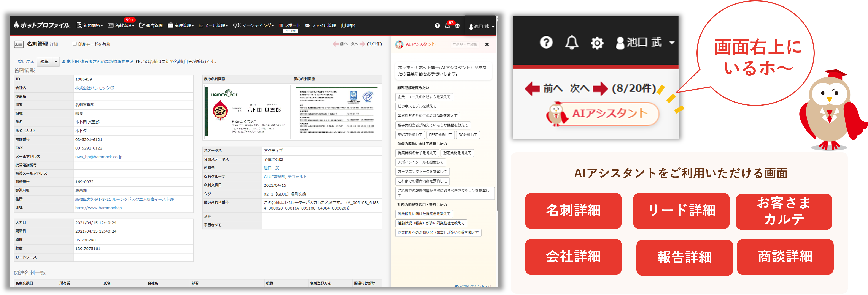Click the help question mark icon
The image size is (868, 295).
437,26
